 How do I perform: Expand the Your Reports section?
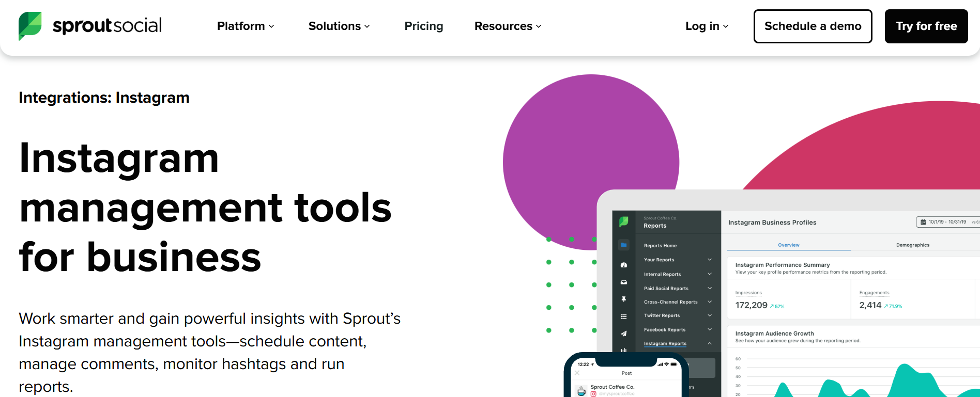[x=678, y=260]
